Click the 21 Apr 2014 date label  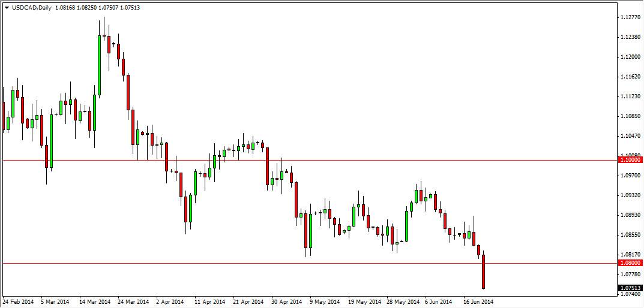tap(247, 302)
